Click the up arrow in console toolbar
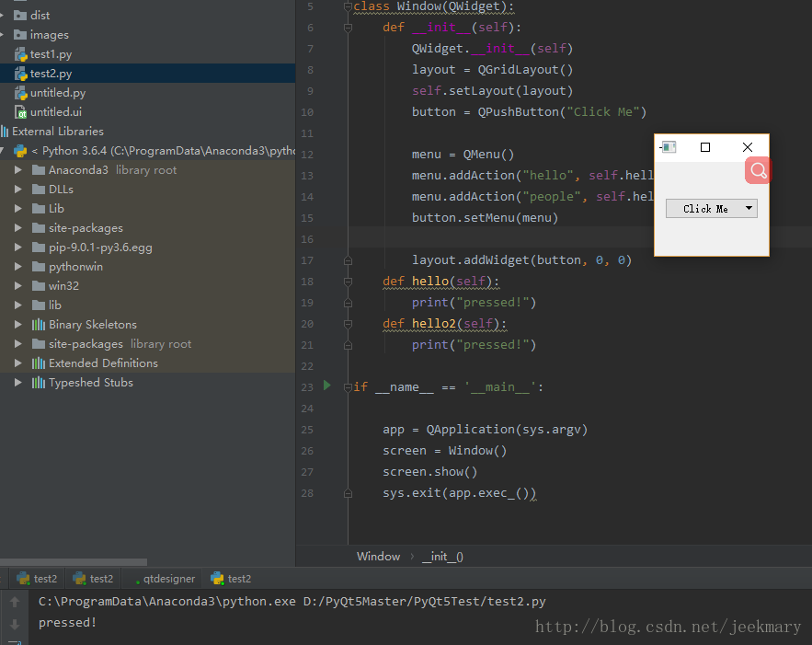The image size is (812, 645). click(x=15, y=602)
